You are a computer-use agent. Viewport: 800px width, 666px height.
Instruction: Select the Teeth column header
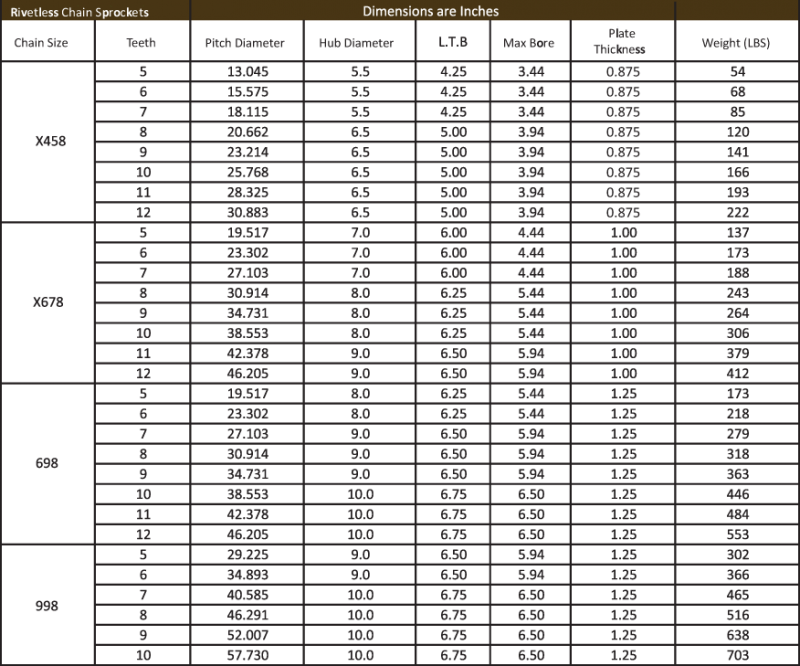(142, 43)
